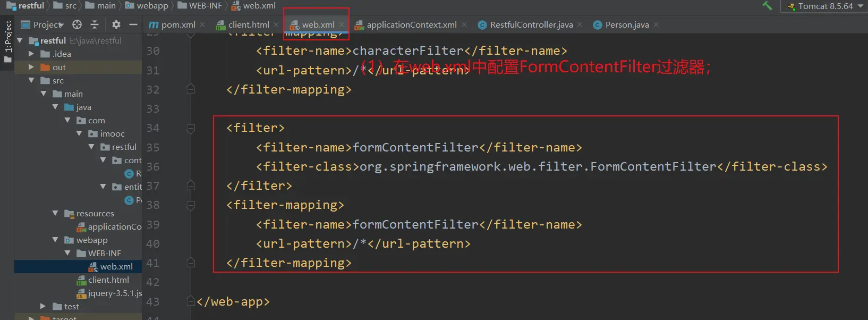This screenshot has width=868, height=320.
Task: Hide the Project panel with minus icon
Action: click(133, 24)
